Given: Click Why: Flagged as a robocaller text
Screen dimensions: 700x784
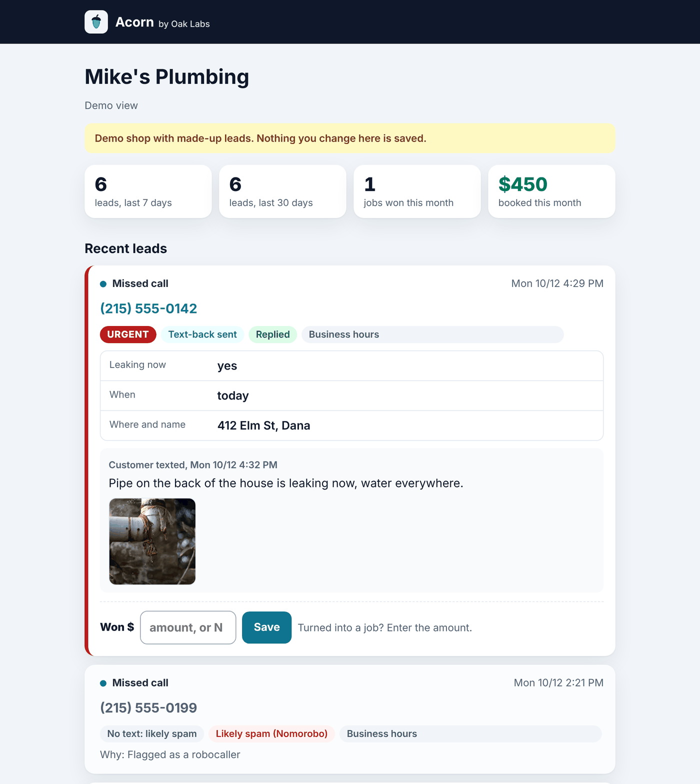Looking at the screenshot, I should [170, 754].
